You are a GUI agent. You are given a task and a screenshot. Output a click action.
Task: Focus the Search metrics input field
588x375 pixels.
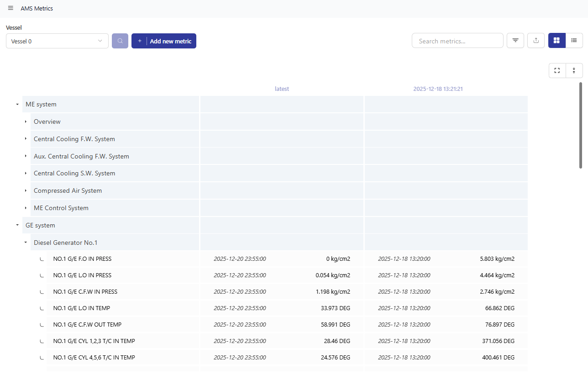coord(457,41)
